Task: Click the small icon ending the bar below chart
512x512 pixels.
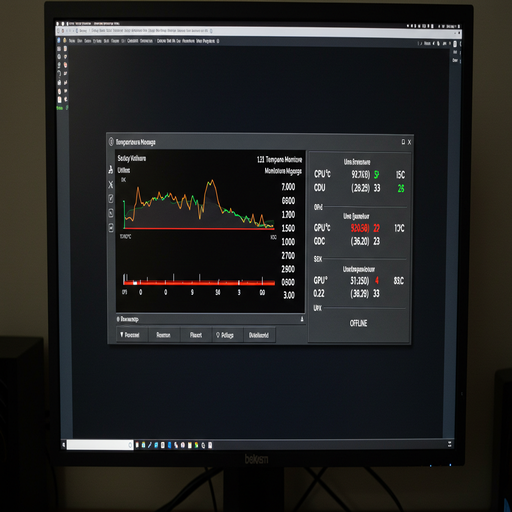Action: [x=302, y=319]
